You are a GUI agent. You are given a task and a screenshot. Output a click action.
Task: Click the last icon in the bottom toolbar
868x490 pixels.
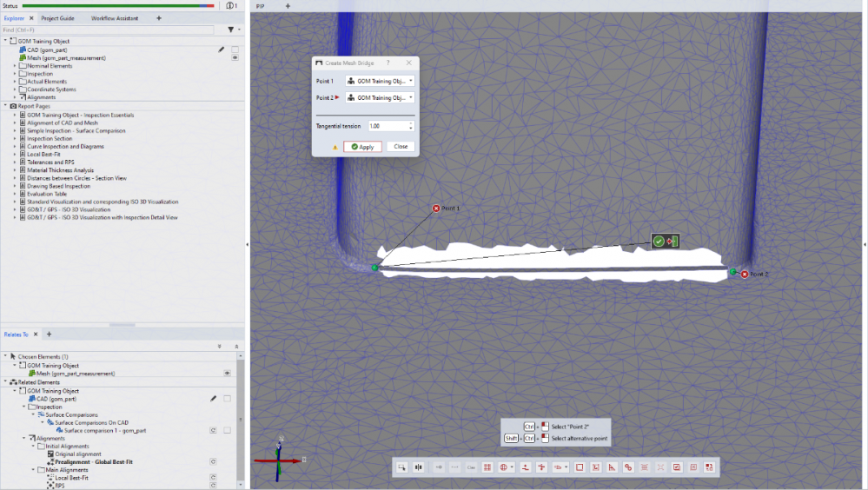(710, 467)
